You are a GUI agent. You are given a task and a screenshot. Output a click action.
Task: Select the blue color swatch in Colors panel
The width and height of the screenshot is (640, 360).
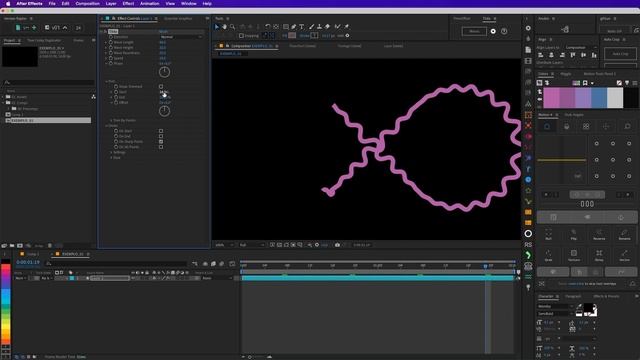point(599,98)
